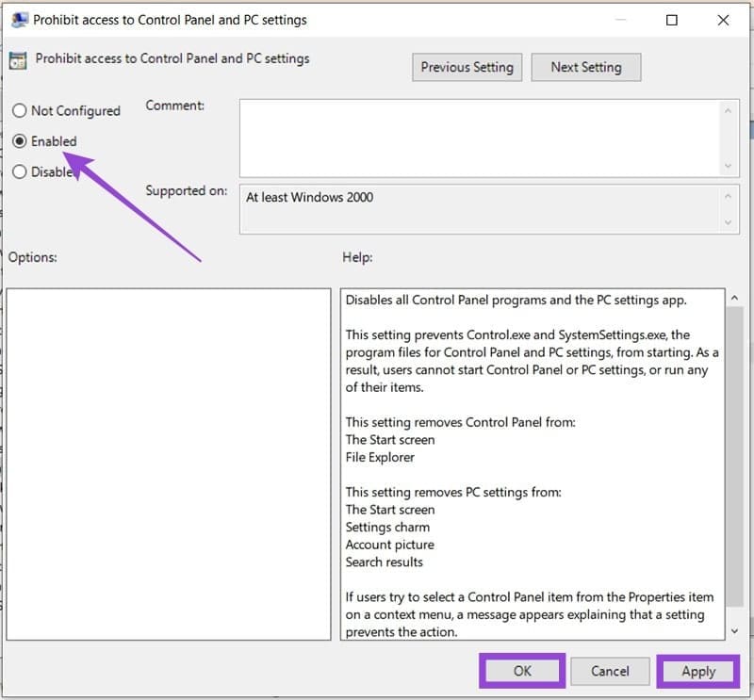This screenshot has height=700, width=754.
Task: Click the setting icon beside the policy name
Action: point(17,60)
